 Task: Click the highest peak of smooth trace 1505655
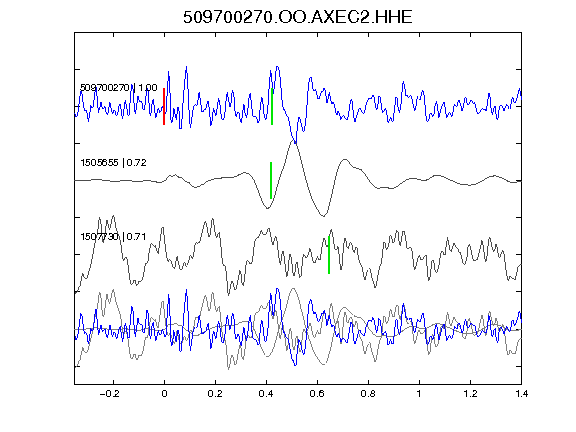point(293,141)
